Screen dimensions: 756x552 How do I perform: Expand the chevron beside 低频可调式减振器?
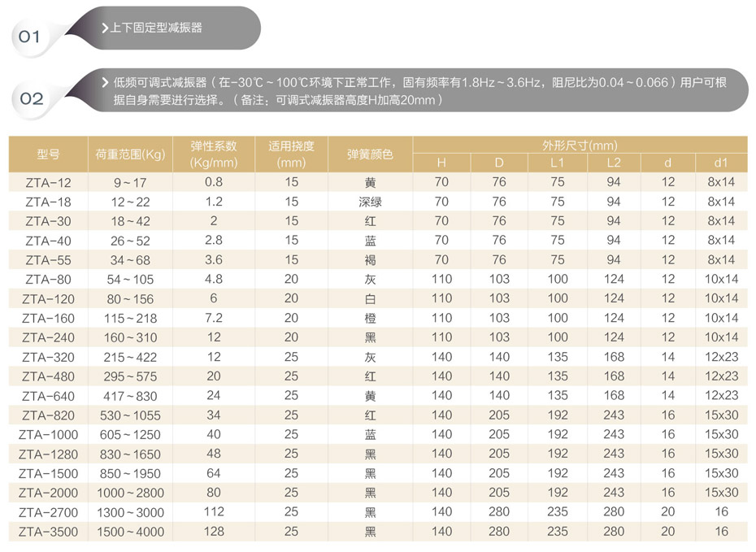[105, 82]
